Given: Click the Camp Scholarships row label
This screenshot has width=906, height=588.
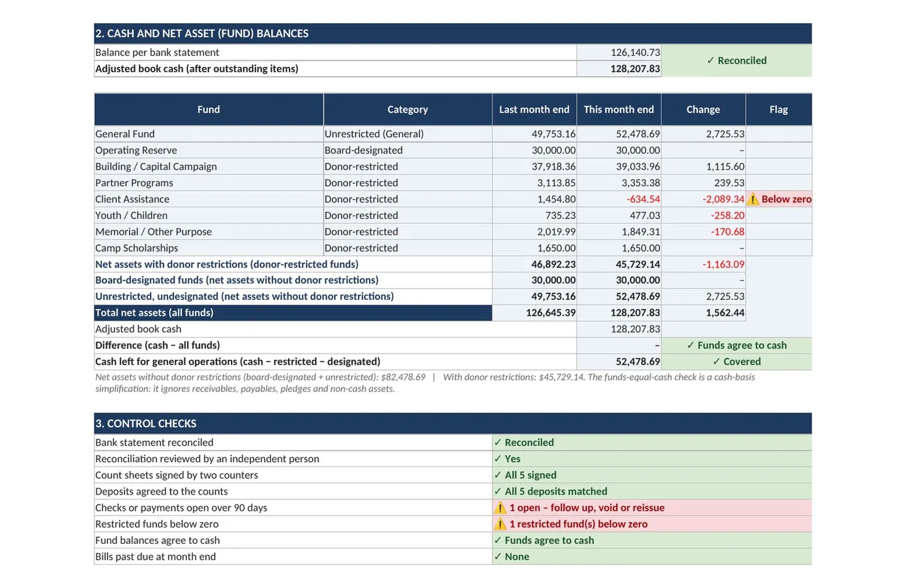Looking at the screenshot, I should click(137, 248).
